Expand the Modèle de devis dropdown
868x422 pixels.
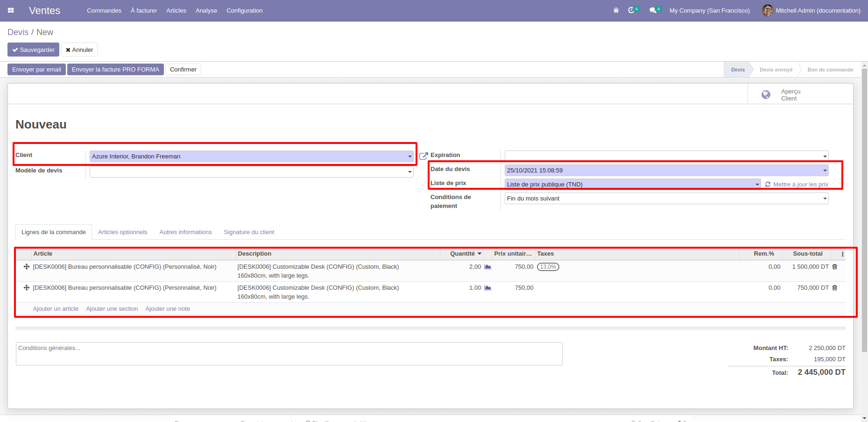[x=410, y=172]
